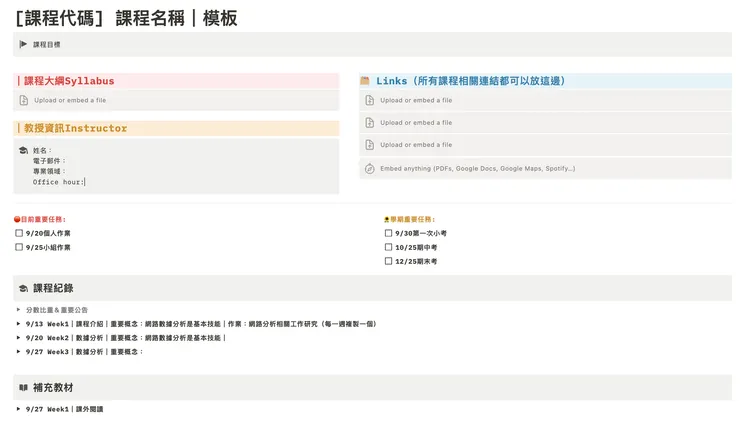Viewport: 740px width, 421px height.
Task: Expand the 9/27 Week3 數據分析 toggle
Action: pyautogui.click(x=18, y=352)
